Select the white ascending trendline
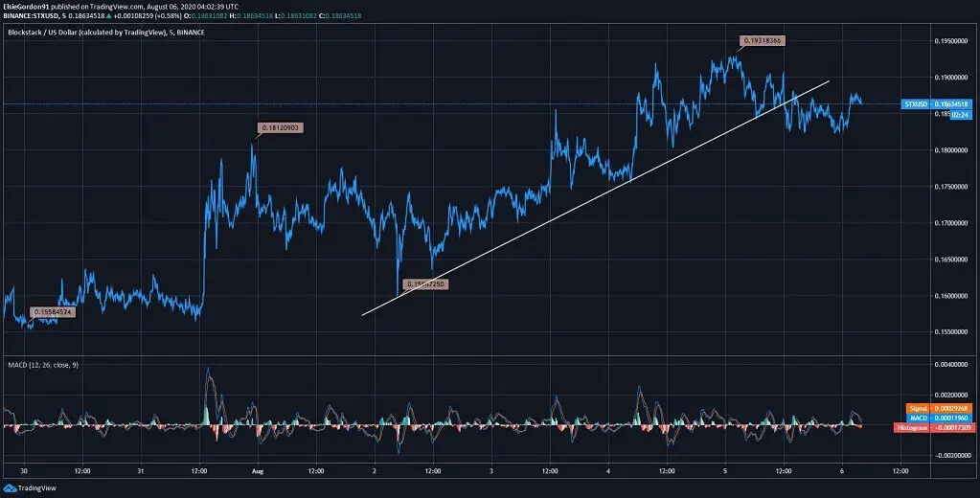 [596, 197]
